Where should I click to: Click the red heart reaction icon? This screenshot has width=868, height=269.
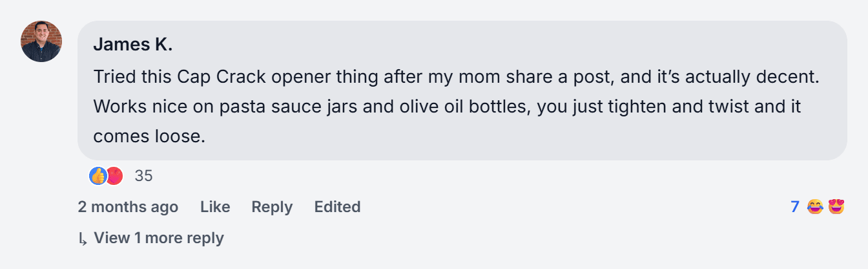[x=114, y=175]
